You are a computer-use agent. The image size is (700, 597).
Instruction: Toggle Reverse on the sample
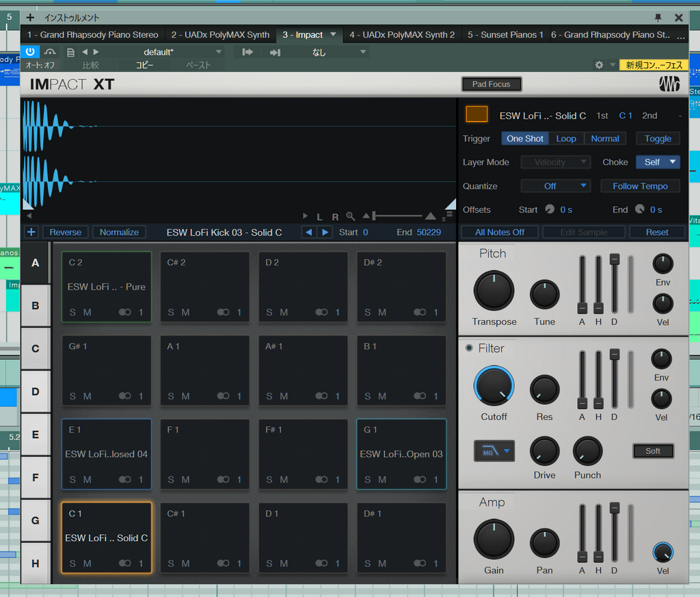pos(65,232)
